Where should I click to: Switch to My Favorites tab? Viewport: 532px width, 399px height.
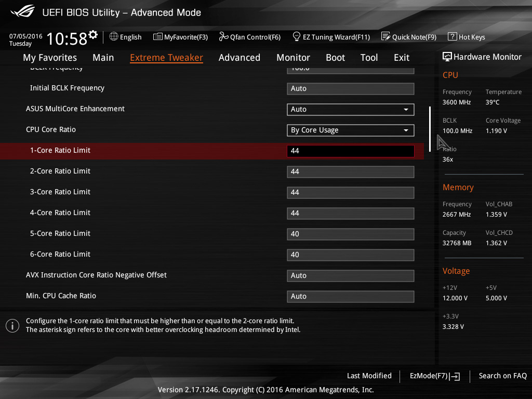pyautogui.click(x=50, y=58)
